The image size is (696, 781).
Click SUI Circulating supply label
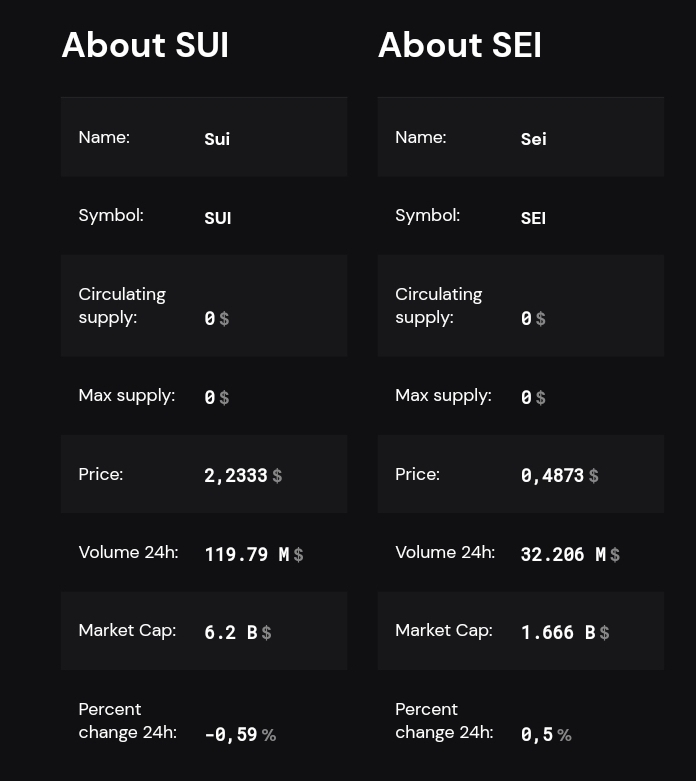122,305
